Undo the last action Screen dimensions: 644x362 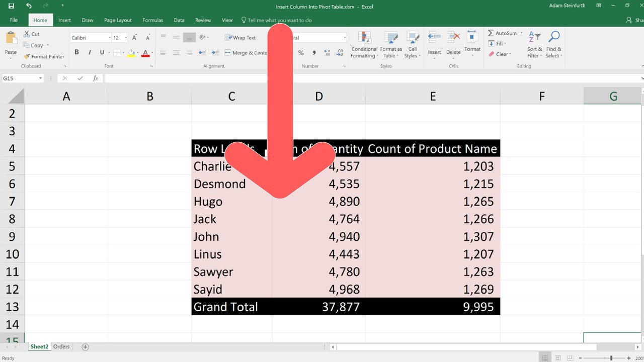coord(29,6)
